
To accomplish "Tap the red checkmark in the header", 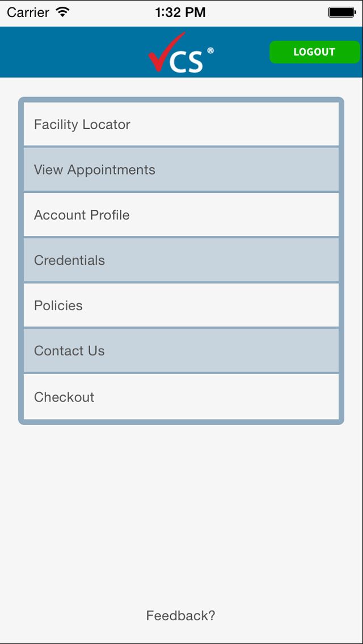I will click(x=161, y=54).
